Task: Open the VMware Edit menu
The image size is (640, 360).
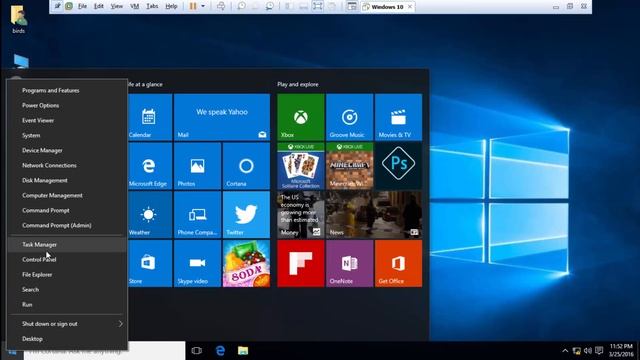Action: [99, 6]
